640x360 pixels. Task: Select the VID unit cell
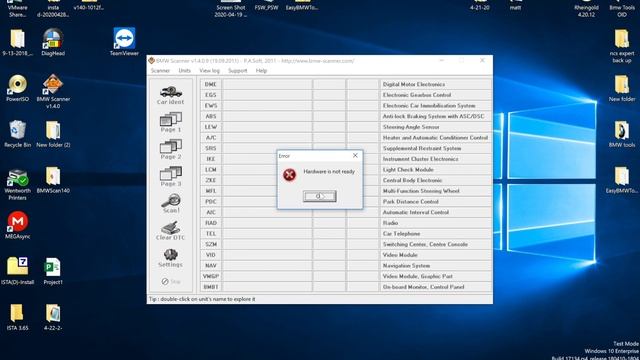[x=211, y=255]
